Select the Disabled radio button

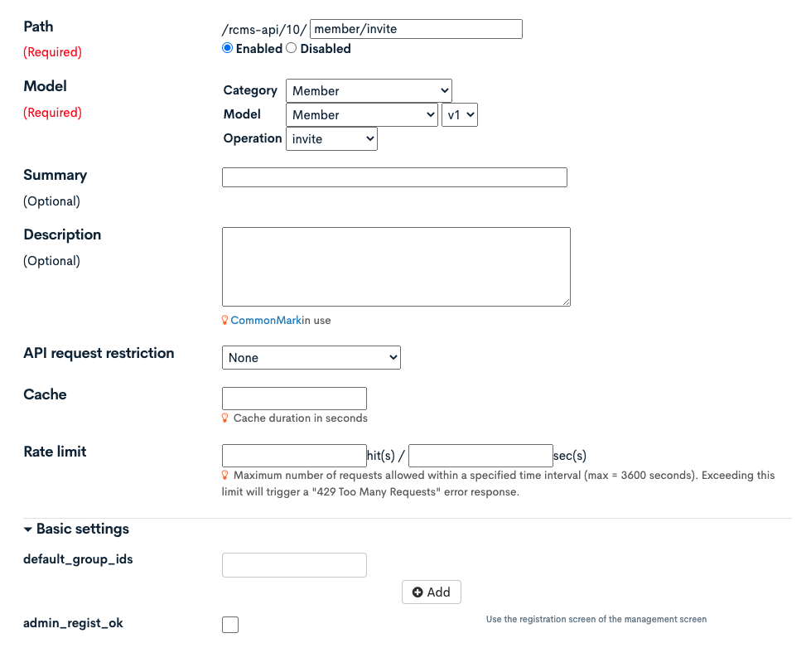pos(291,48)
